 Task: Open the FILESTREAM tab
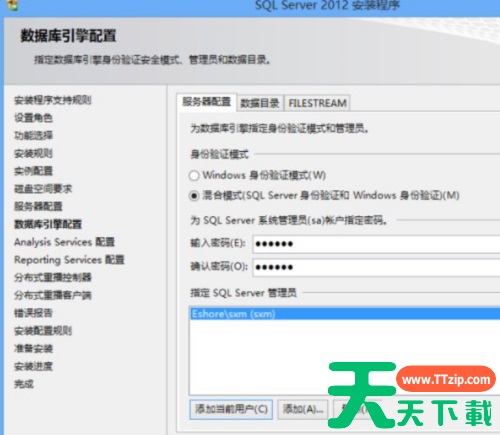pos(317,103)
